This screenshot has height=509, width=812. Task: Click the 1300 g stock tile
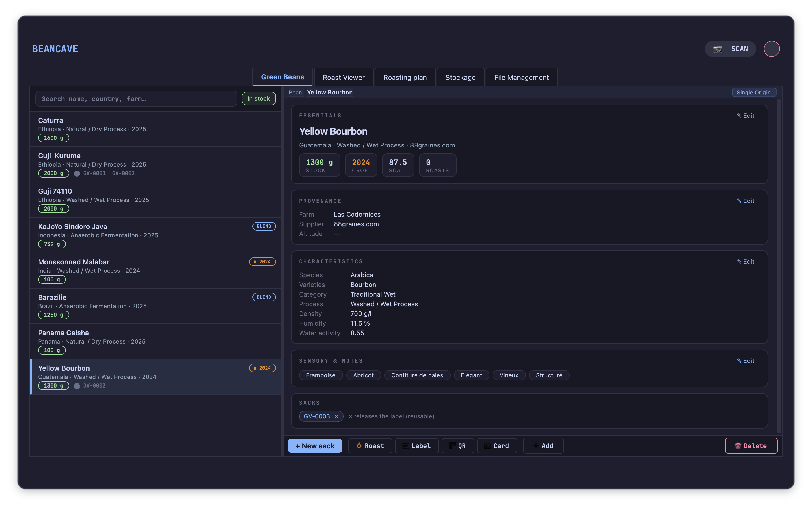319,165
